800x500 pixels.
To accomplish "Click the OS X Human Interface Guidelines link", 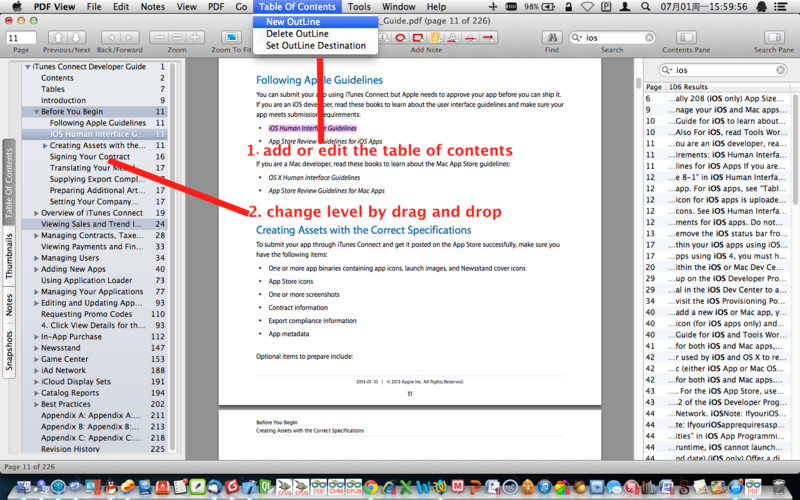I will [314, 178].
